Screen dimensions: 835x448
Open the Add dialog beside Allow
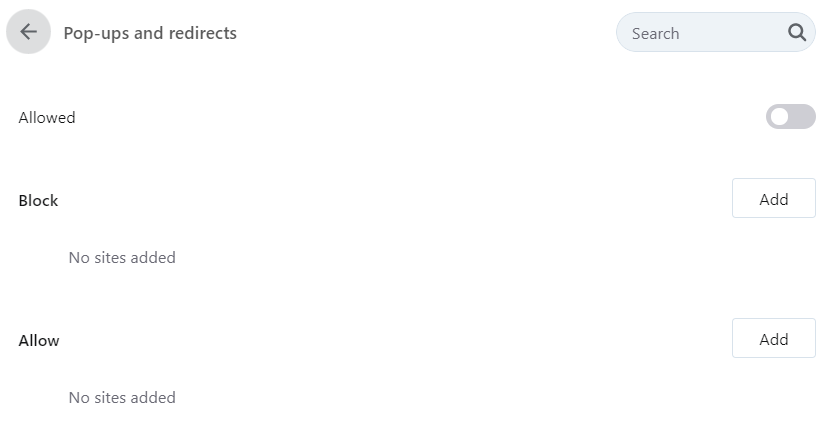773,338
